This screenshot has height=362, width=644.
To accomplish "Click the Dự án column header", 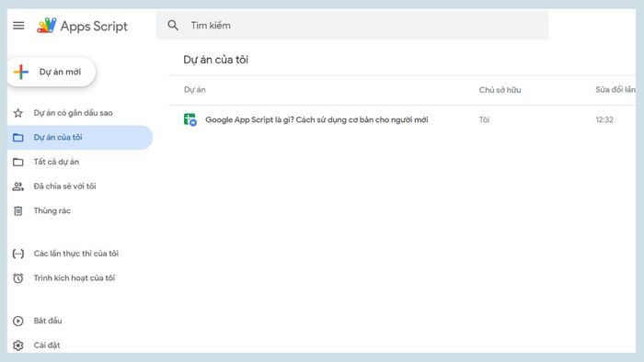I will pyautogui.click(x=195, y=90).
